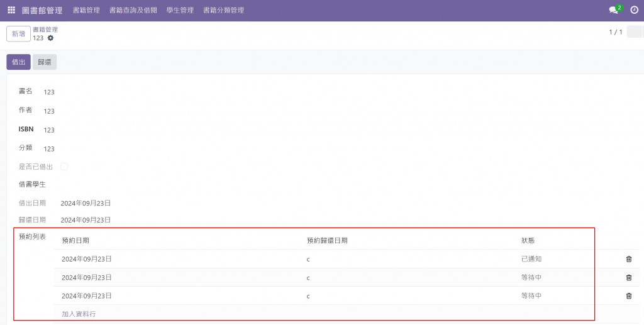This screenshot has width=644, height=325.
Task: Toggle the 是否已借出 checkbox
Action: (x=64, y=167)
